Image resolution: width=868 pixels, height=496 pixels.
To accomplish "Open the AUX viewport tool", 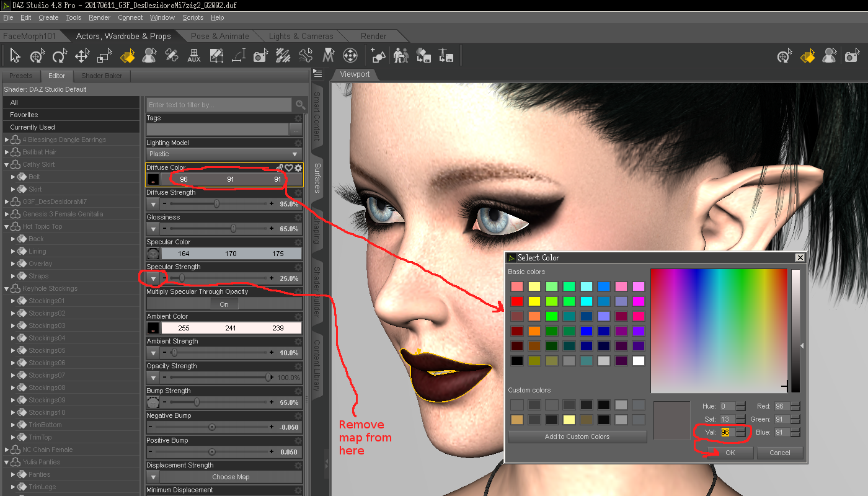I will [x=194, y=56].
